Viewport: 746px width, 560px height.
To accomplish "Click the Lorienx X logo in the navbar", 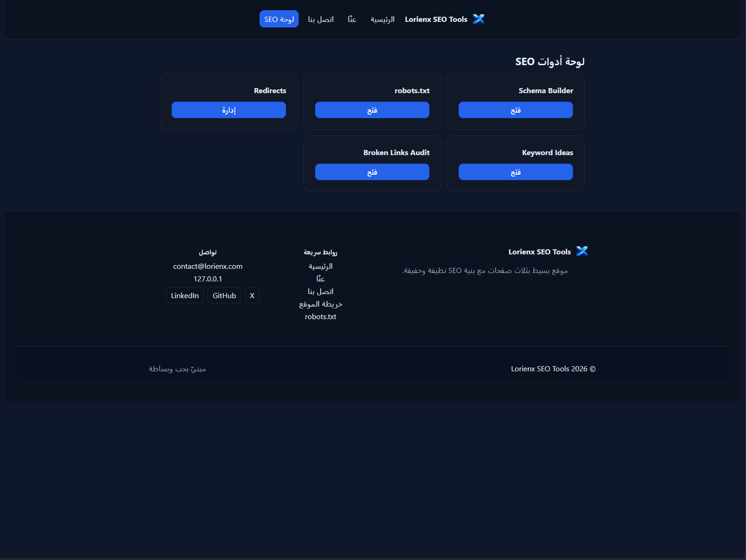I will (x=478, y=19).
